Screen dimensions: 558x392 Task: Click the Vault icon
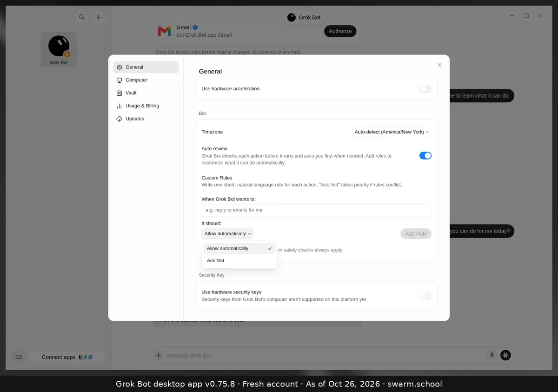pos(120,93)
